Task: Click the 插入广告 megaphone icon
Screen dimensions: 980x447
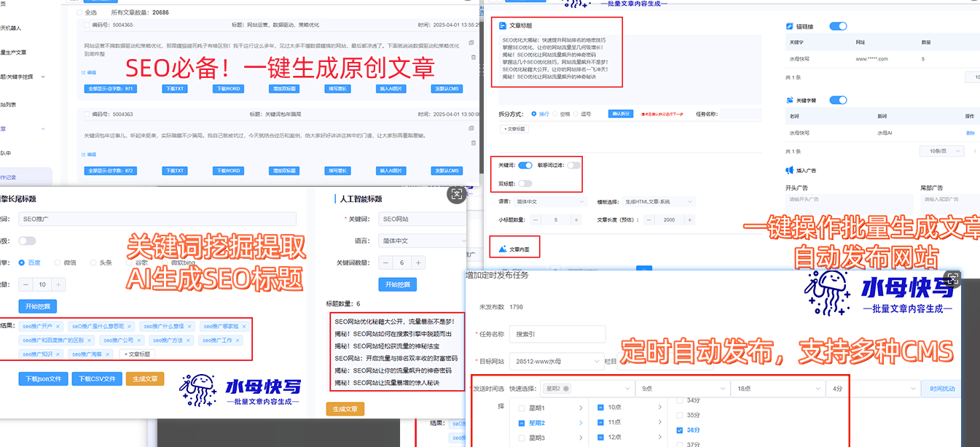Action: click(790, 170)
